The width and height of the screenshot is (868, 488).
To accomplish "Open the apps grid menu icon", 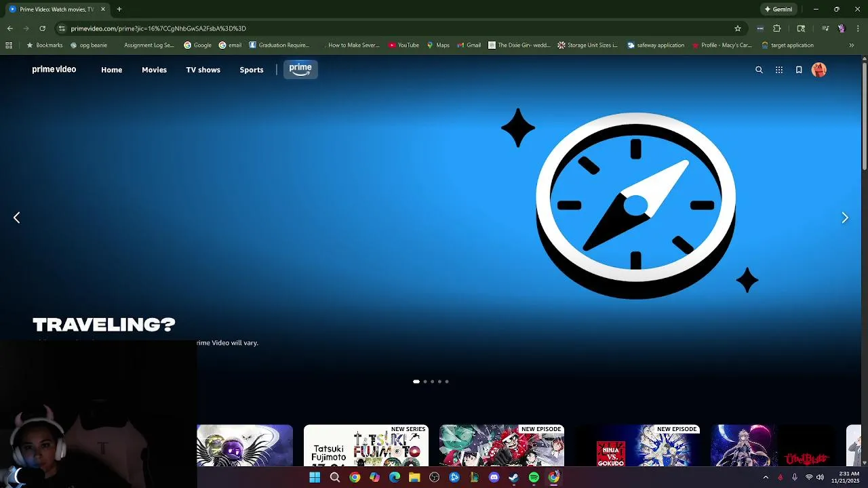I will (x=779, y=70).
